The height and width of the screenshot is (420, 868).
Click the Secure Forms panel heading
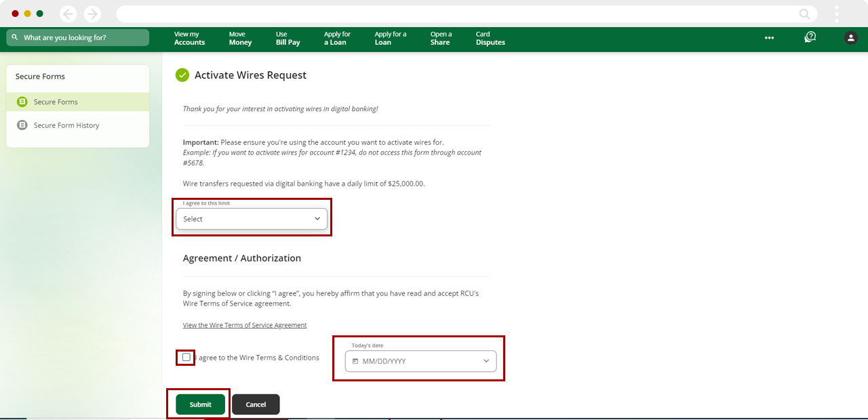[x=40, y=77]
